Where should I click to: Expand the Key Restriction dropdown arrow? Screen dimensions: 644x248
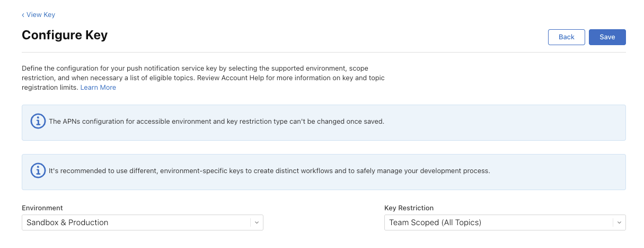[x=619, y=223]
